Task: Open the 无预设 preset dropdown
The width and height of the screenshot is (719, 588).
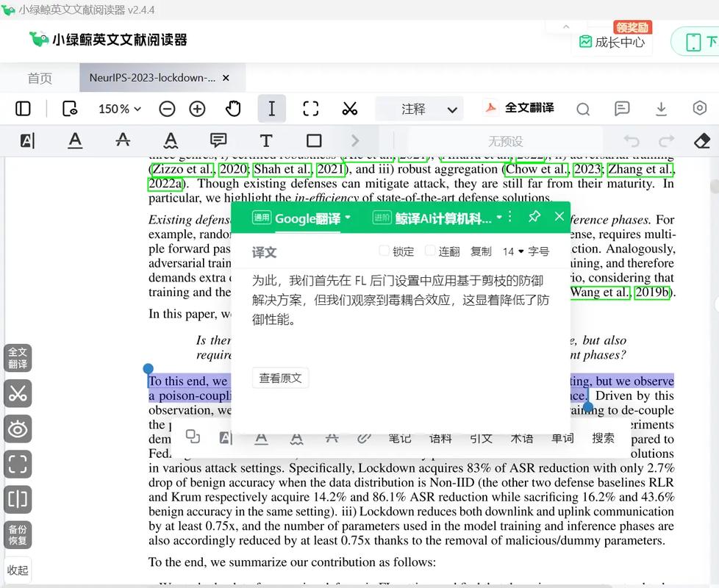Action: click(505, 141)
